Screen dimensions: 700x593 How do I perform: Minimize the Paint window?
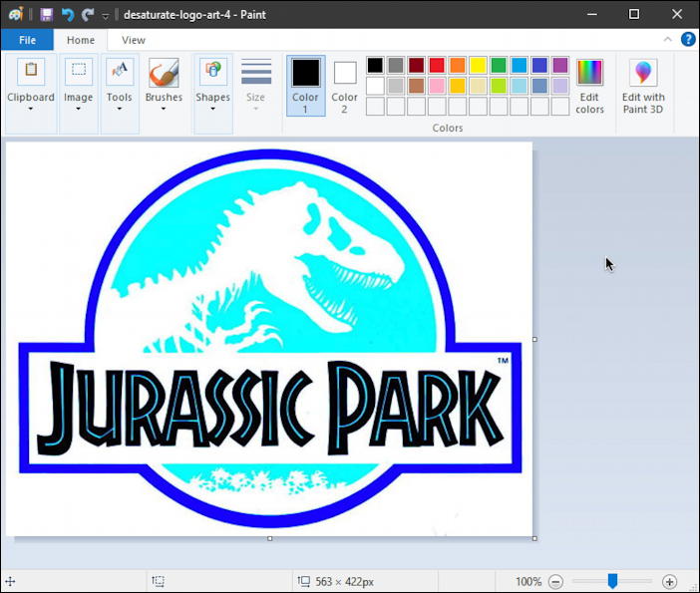coord(592,14)
